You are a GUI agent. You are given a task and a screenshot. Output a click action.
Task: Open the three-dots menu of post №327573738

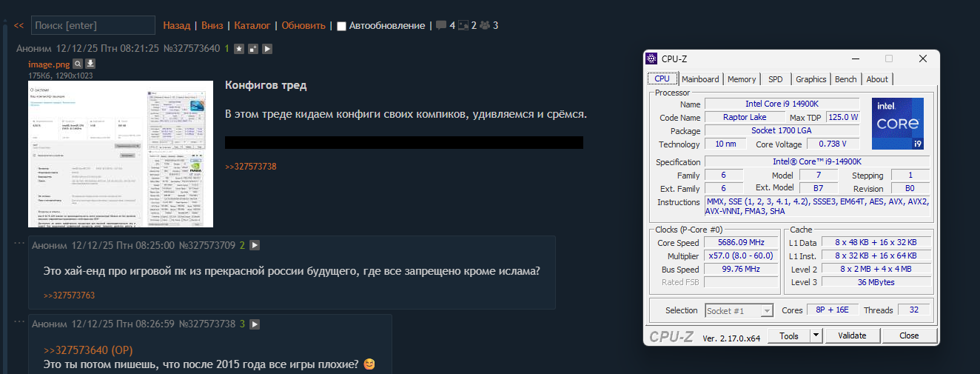click(x=20, y=321)
